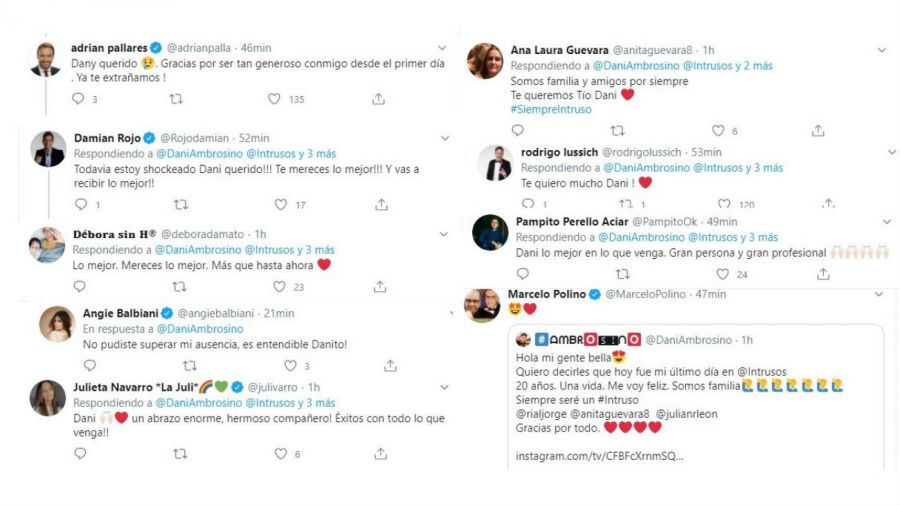Viewport: 900px width, 505px height.
Task: Share Ana Laura Guevara's tweet
Action: [x=818, y=130]
